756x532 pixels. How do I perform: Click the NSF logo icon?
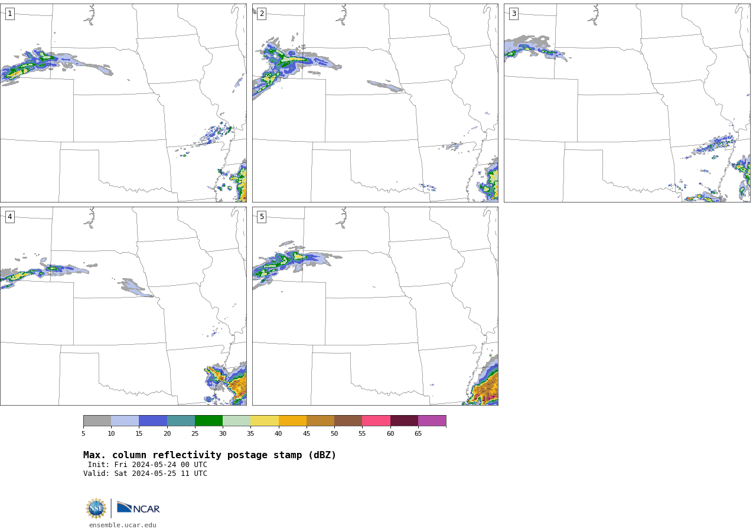tap(96, 508)
